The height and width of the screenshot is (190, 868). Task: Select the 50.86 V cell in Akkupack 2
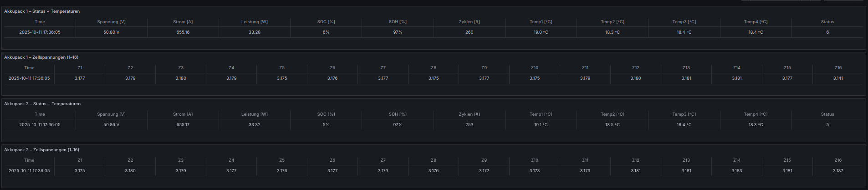coord(111,125)
